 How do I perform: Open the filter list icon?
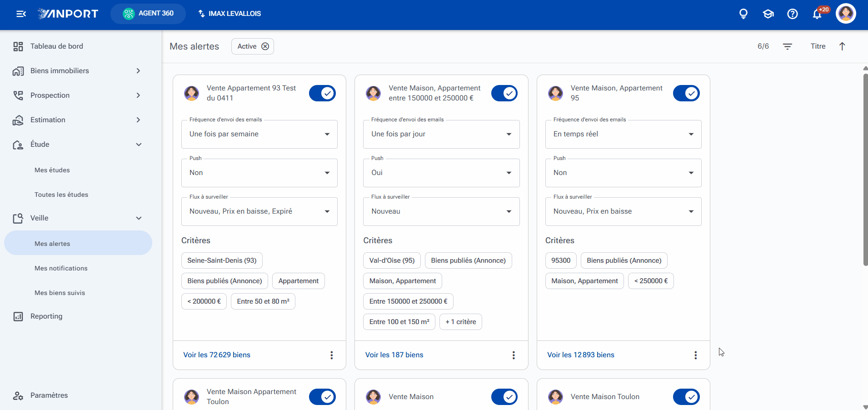coord(788,46)
